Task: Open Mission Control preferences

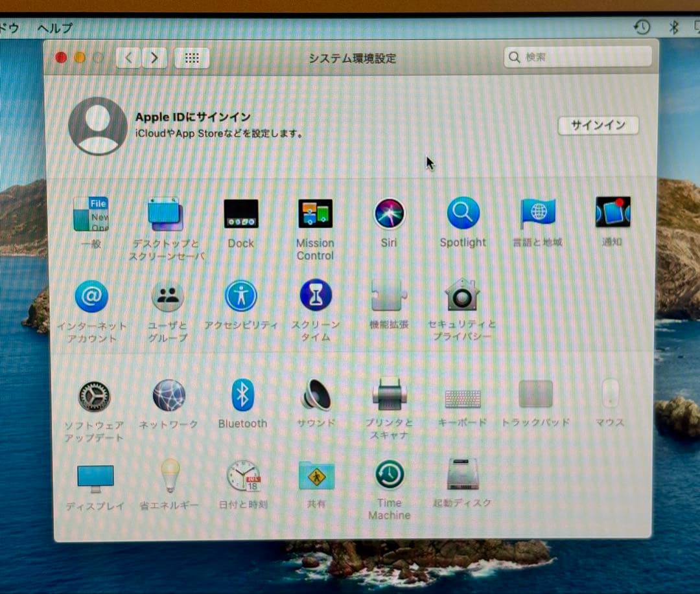Action: point(314,214)
